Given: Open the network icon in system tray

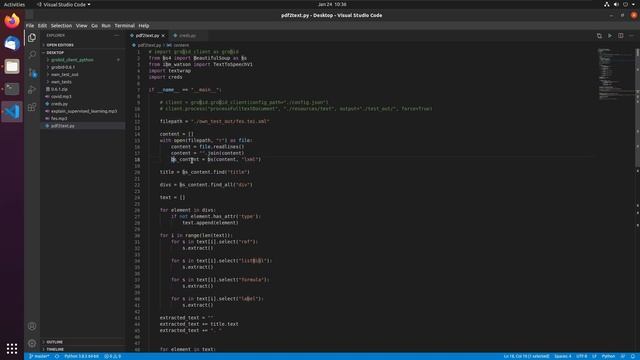Looking at the screenshot, I should (x=607, y=4).
